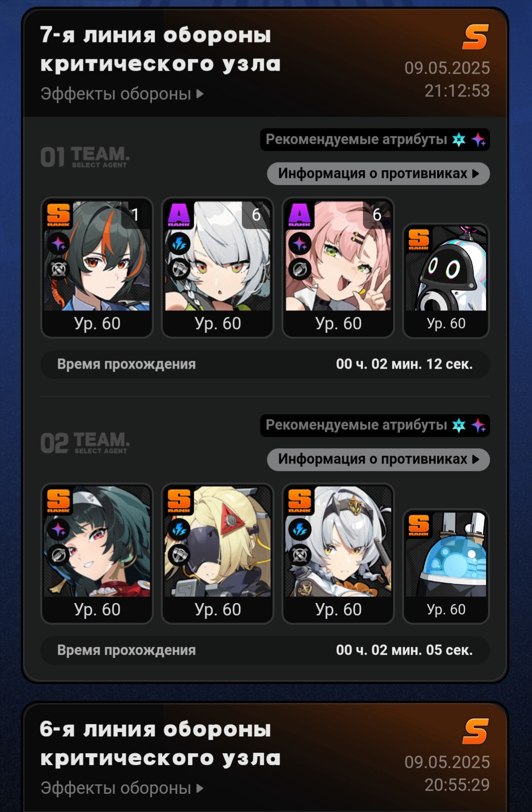The image size is (532, 812).
Task: Open Team 01's black-and-white bangboo card
Action: [446, 281]
